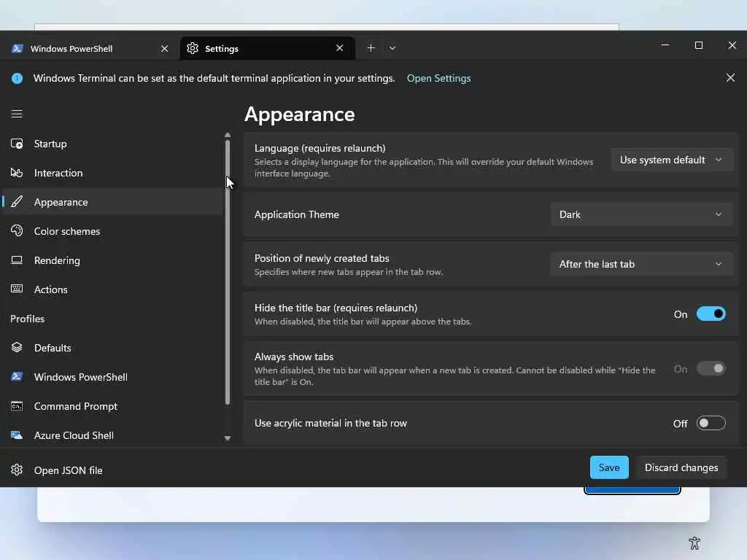
Task: Click the Command Prompt profile icon
Action: [17, 406]
